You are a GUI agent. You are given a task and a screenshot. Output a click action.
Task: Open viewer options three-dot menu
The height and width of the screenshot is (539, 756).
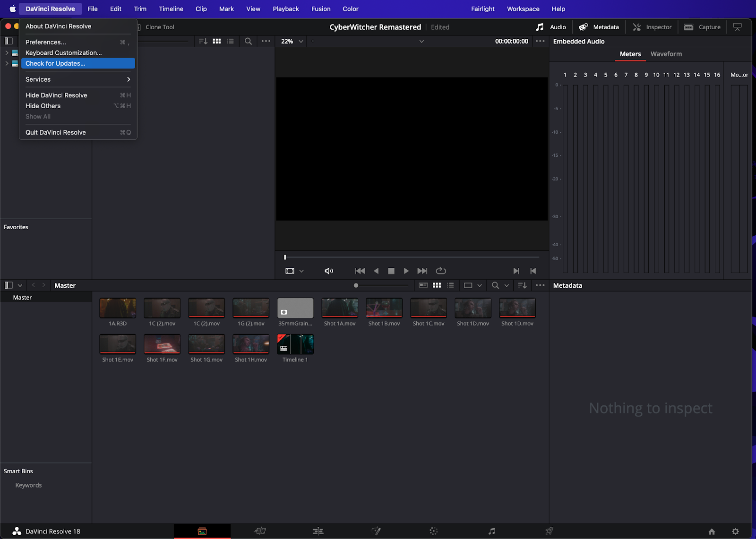point(540,41)
